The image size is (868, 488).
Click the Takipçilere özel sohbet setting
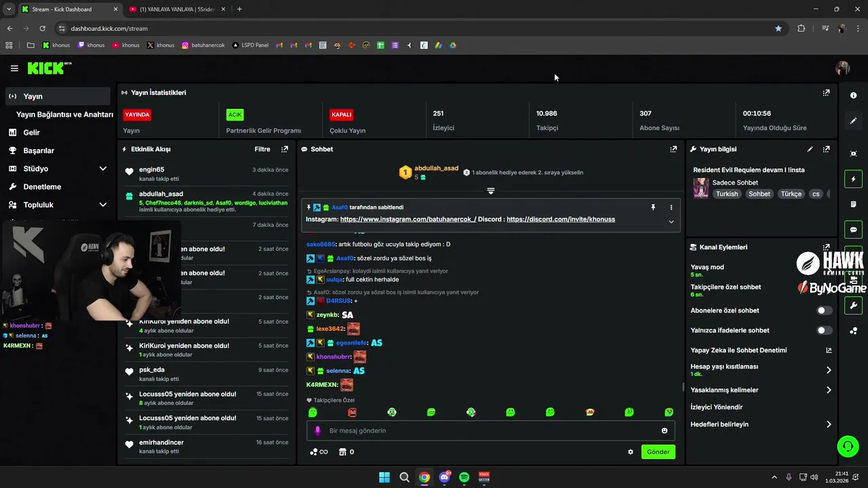click(726, 290)
